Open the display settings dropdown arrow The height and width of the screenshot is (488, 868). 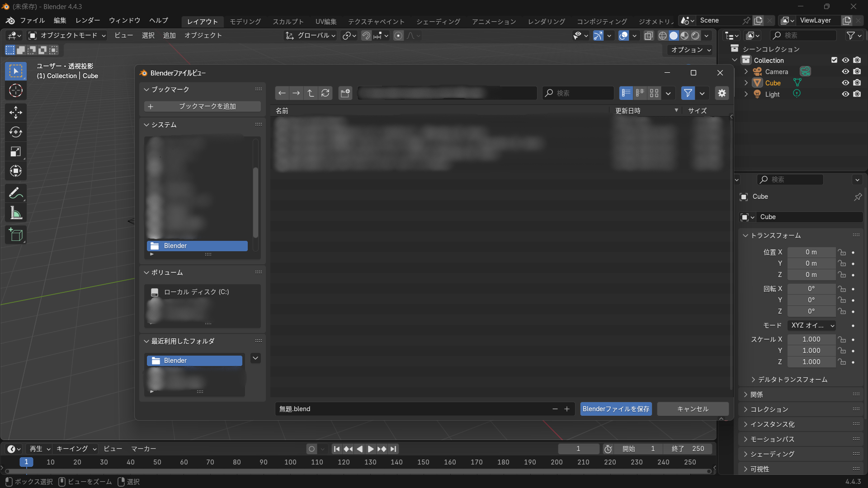pyautogui.click(x=668, y=93)
